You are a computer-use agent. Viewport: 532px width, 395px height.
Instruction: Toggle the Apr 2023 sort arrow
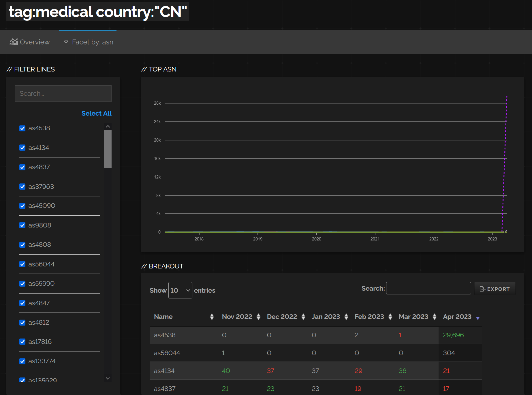point(478,318)
